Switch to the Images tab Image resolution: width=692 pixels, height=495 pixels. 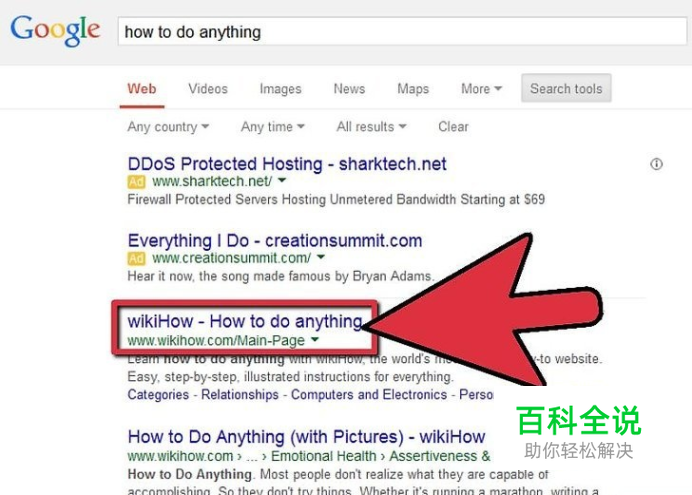[x=280, y=89]
